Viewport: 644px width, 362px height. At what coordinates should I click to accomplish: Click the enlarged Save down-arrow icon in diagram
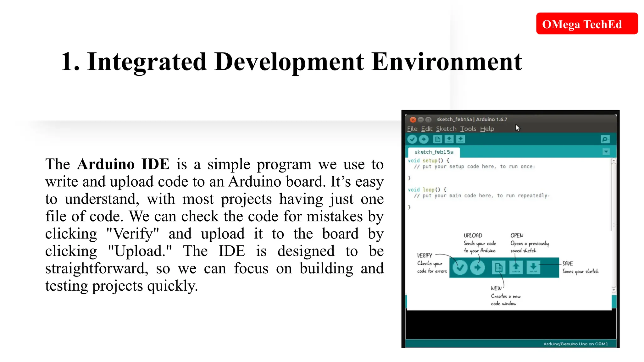coord(533,268)
